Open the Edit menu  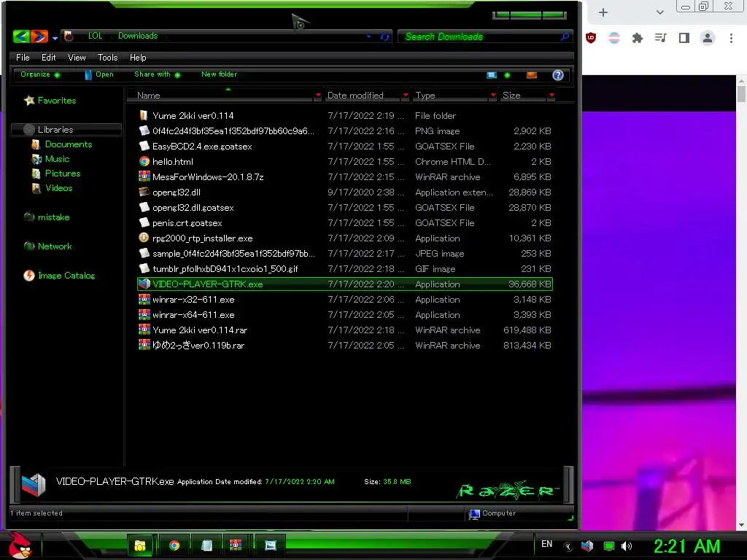pos(48,57)
